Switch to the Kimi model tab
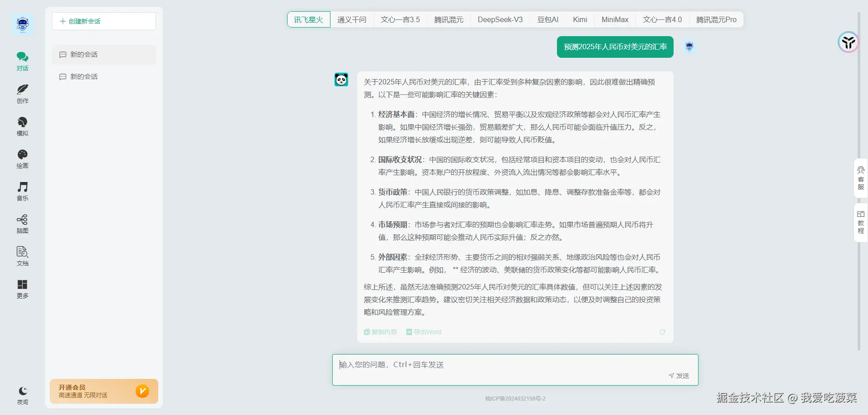Viewport: 868px width, 415px height. pyautogui.click(x=580, y=19)
